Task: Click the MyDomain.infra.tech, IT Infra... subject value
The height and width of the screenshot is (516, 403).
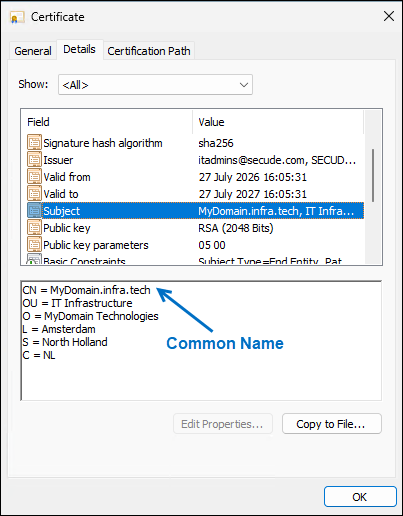Action: 276,211
